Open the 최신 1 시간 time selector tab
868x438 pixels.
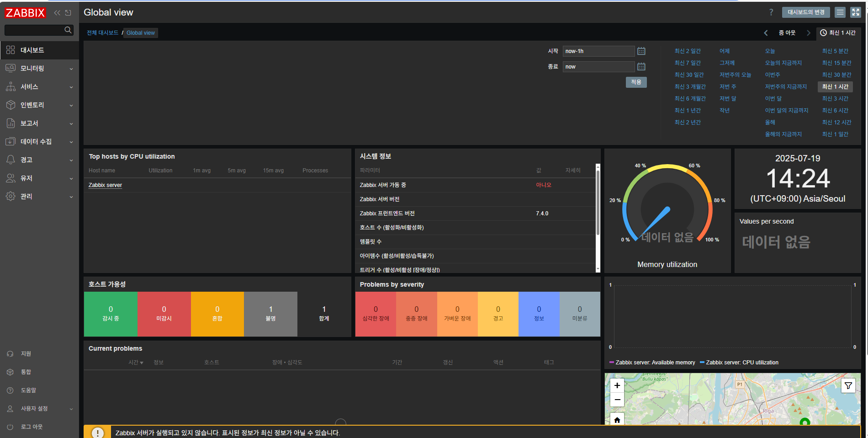[838, 33]
